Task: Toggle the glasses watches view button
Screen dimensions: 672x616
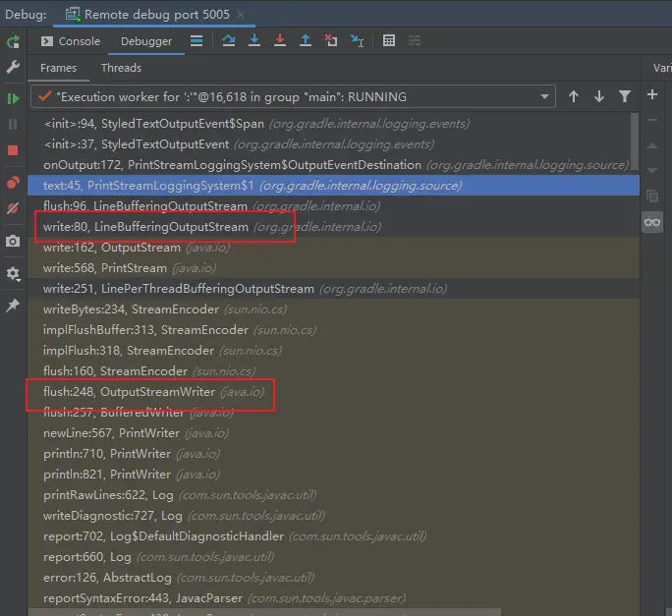Action: 652,223
